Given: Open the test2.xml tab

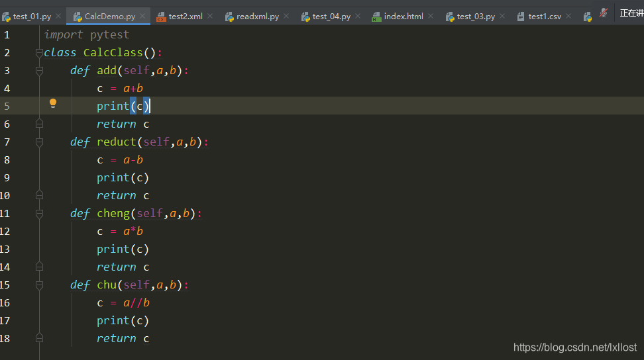Looking at the screenshot, I should pyautogui.click(x=186, y=17).
